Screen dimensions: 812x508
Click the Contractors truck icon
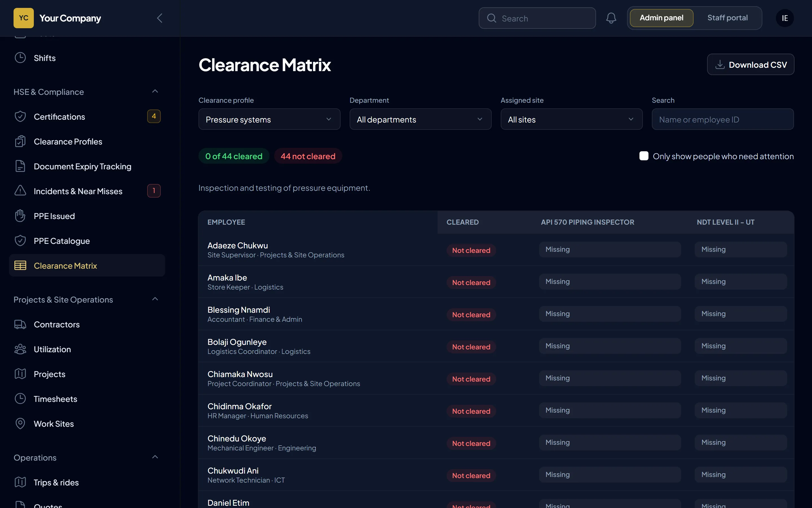tap(20, 324)
